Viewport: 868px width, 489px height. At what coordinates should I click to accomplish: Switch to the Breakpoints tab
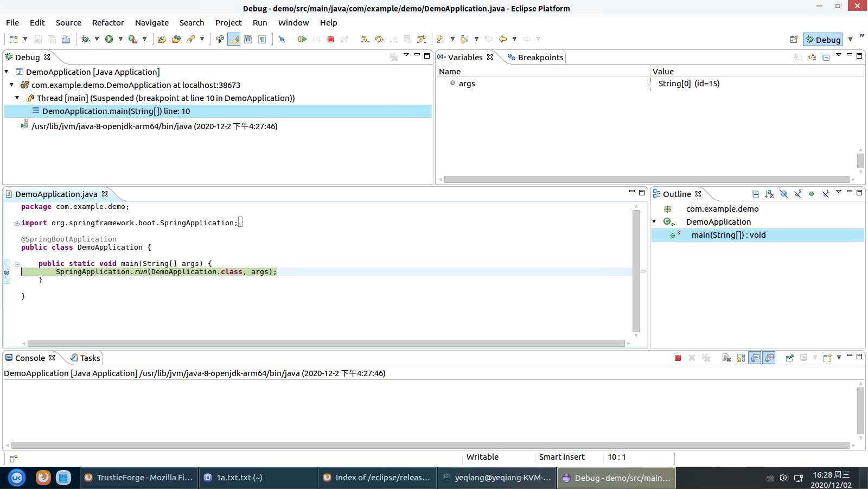click(535, 57)
